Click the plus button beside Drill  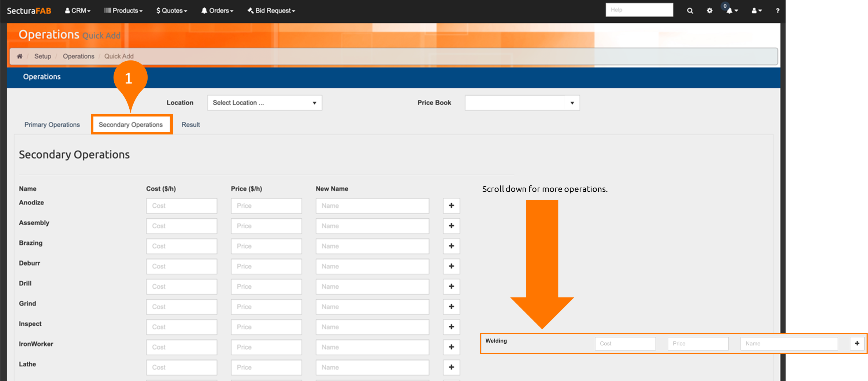point(451,286)
